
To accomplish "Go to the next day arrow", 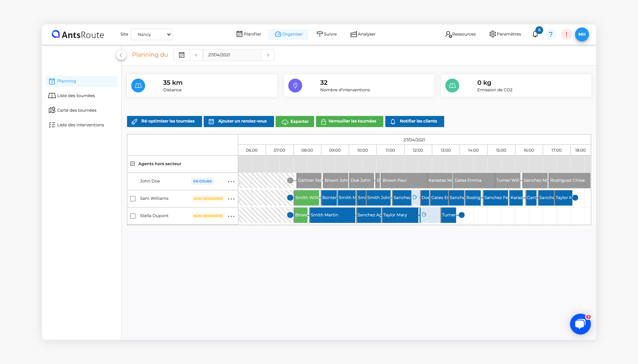I will coord(268,55).
